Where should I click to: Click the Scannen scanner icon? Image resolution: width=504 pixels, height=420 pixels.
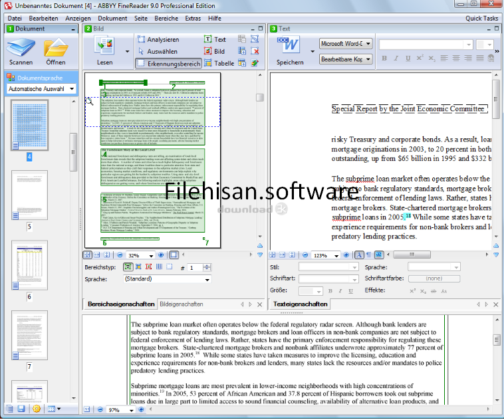click(x=21, y=47)
